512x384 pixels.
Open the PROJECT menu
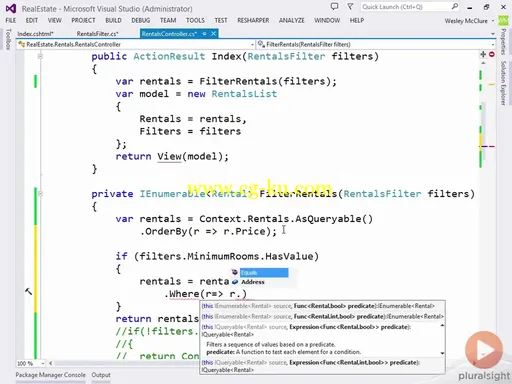(83, 20)
